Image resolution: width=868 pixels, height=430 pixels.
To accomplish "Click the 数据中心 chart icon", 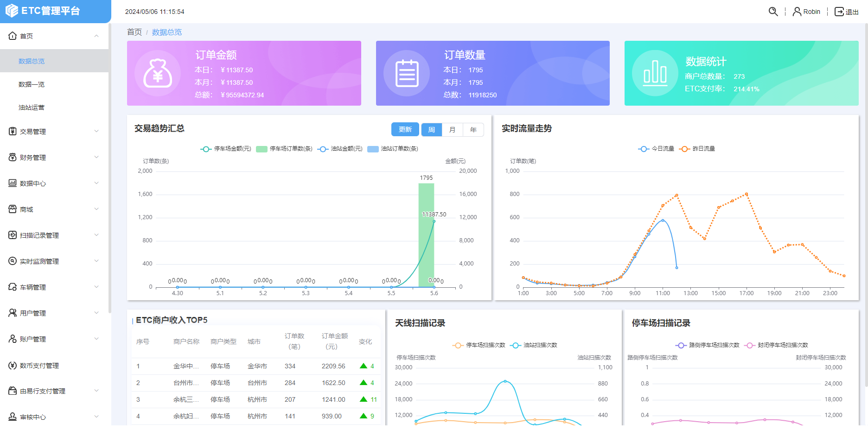I will [x=13, y=183].
